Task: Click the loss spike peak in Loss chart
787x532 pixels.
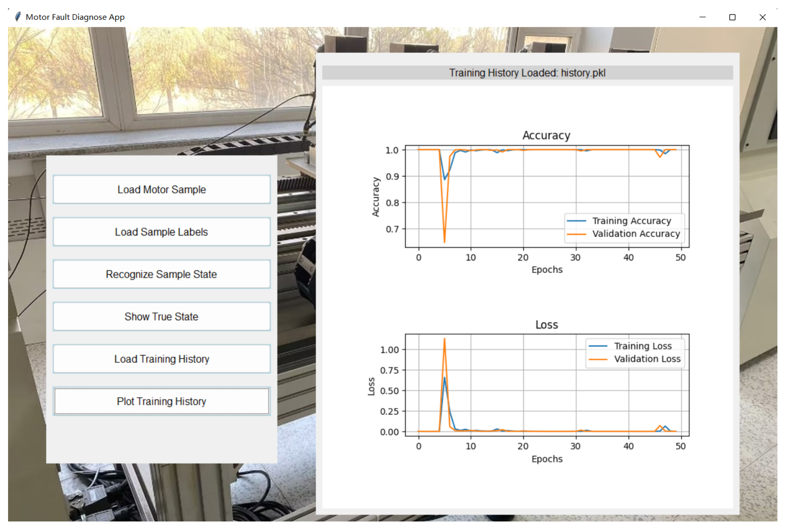Action: tap(444, 339)
